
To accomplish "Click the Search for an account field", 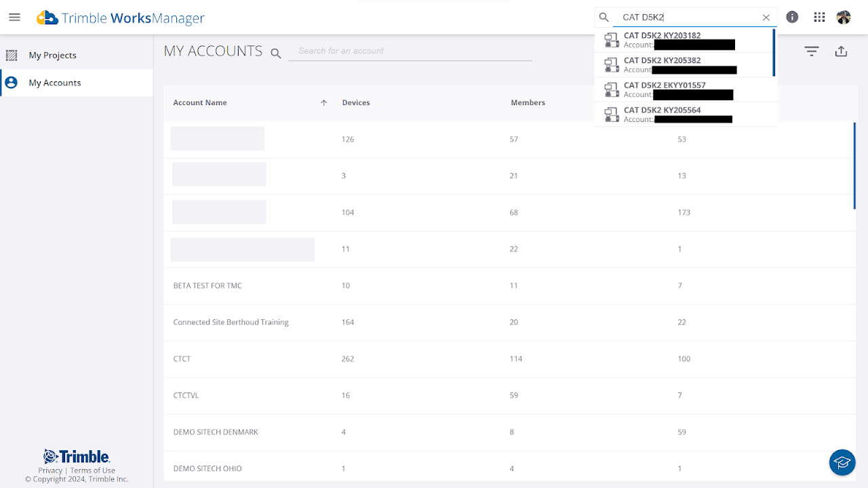I will click(x=410, y=51).
